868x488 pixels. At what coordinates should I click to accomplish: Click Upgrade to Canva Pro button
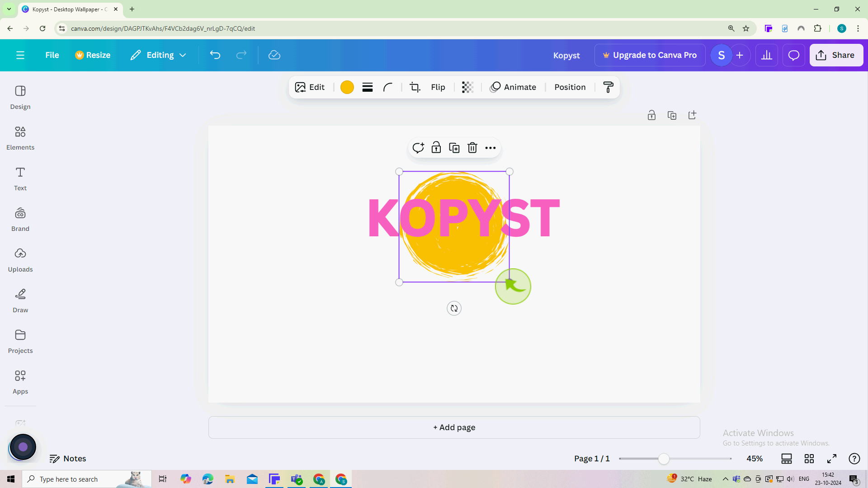[x=650, y=55]
